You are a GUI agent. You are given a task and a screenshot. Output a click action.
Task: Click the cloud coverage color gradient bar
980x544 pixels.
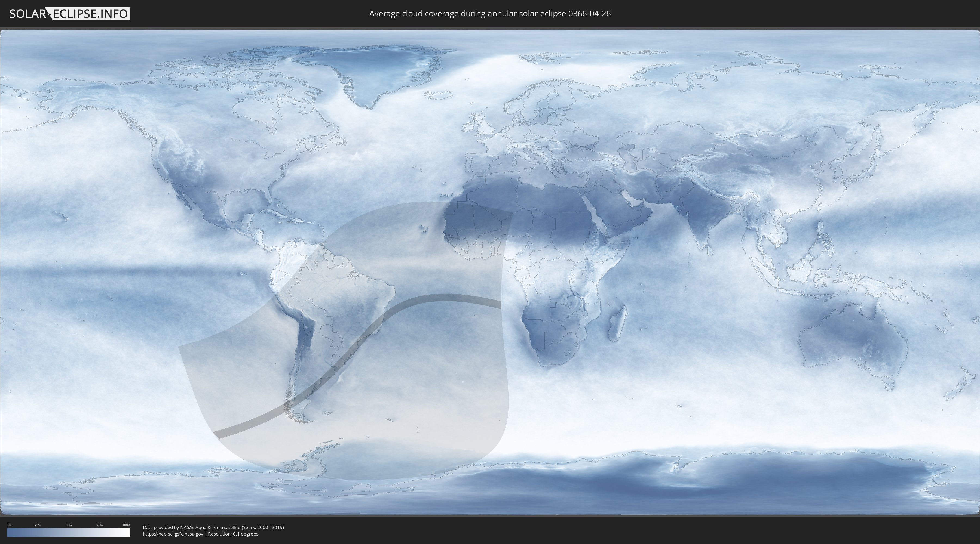click(69, 533)
